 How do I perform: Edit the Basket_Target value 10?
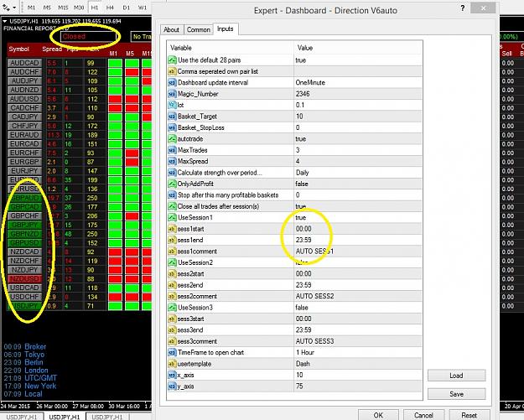click(358, 117)
